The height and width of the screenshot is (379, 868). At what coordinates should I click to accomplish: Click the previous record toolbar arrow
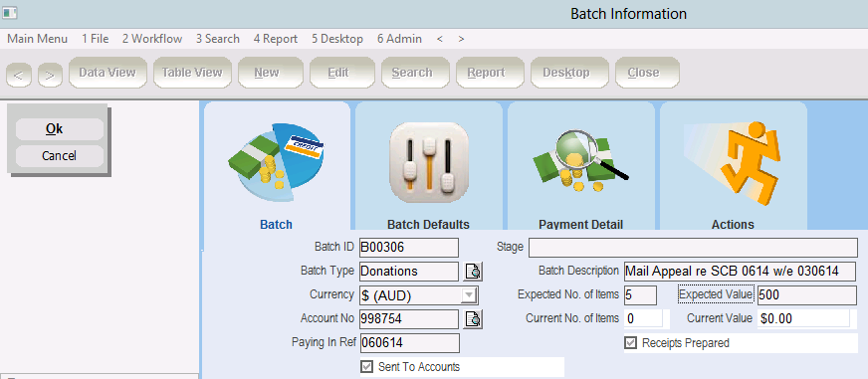[x=19, y=75]
